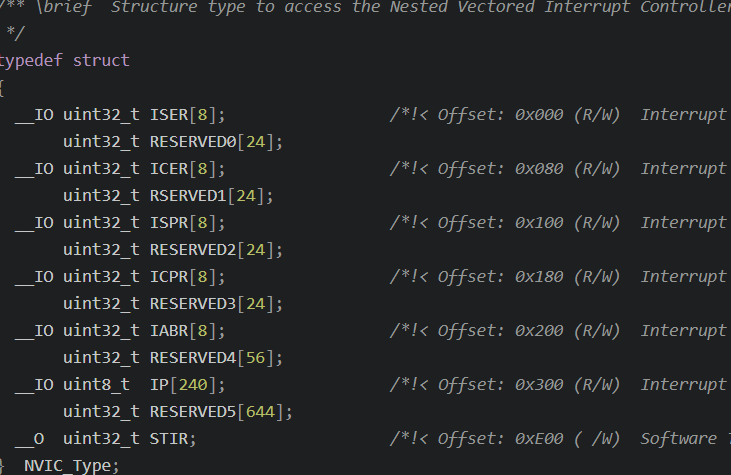This screenshot has height=475, width=731.
Task: Click the STIR member name
Action: click(x=169, y=439)
